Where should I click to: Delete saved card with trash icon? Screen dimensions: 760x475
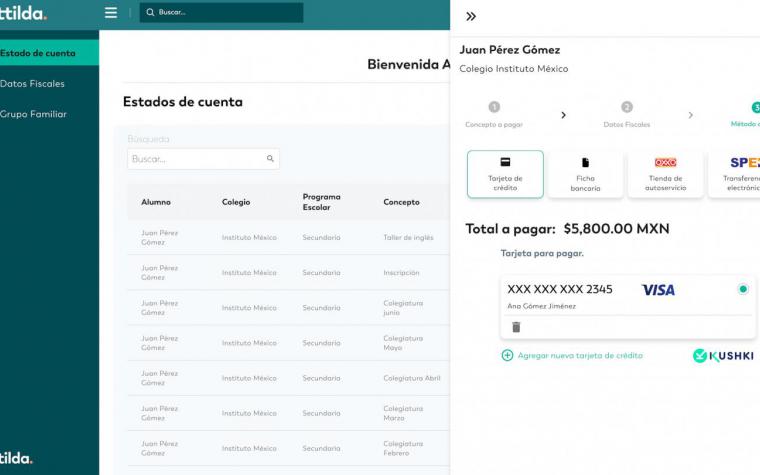pyautogui.click(x=516, y=327)
